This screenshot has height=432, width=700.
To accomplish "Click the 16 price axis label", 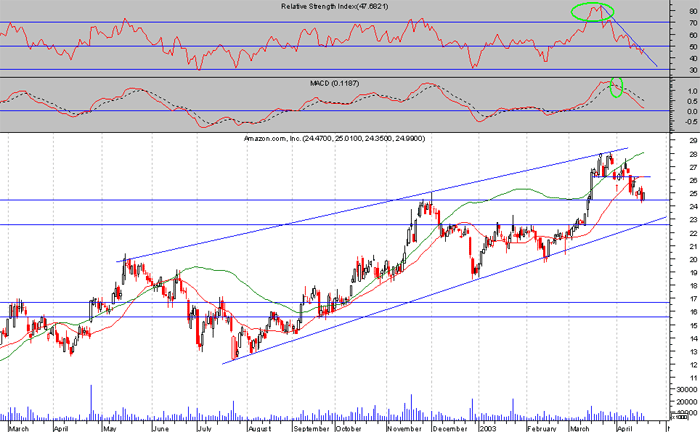I will pos(693,312).
